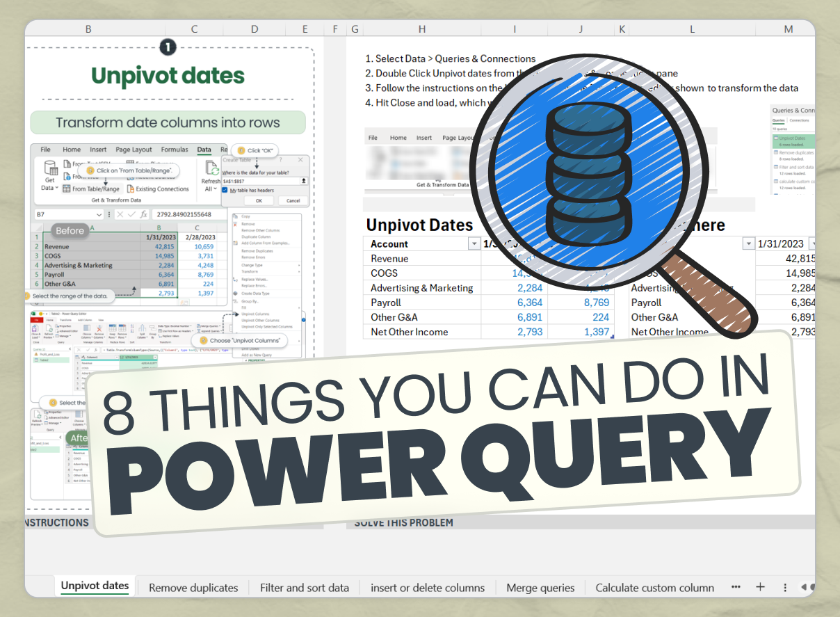Viewport: 840px width, 617px height.
Task: Expand the Name Box dropdown showing B7
Action: click(x=99, y=214)
